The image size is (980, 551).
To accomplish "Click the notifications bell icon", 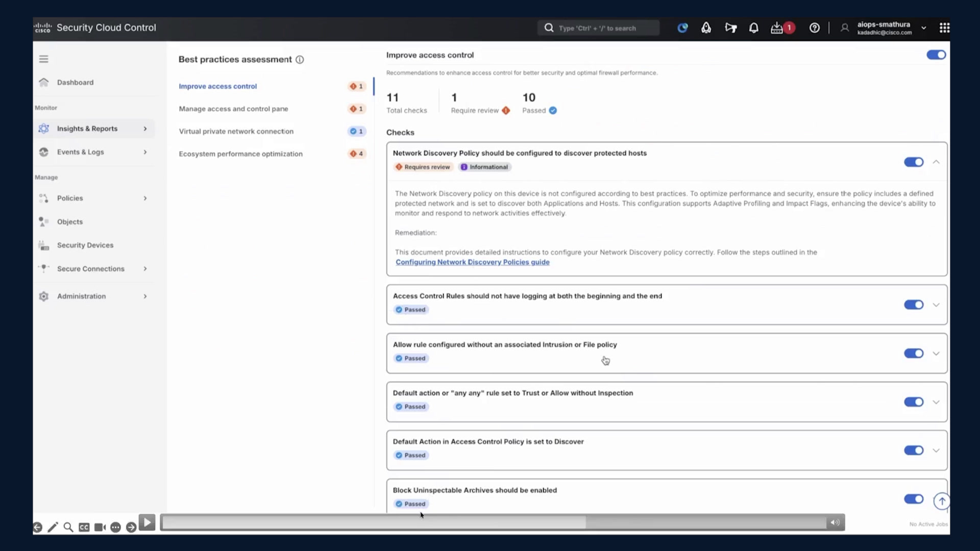I will click(x=753, y=28).
